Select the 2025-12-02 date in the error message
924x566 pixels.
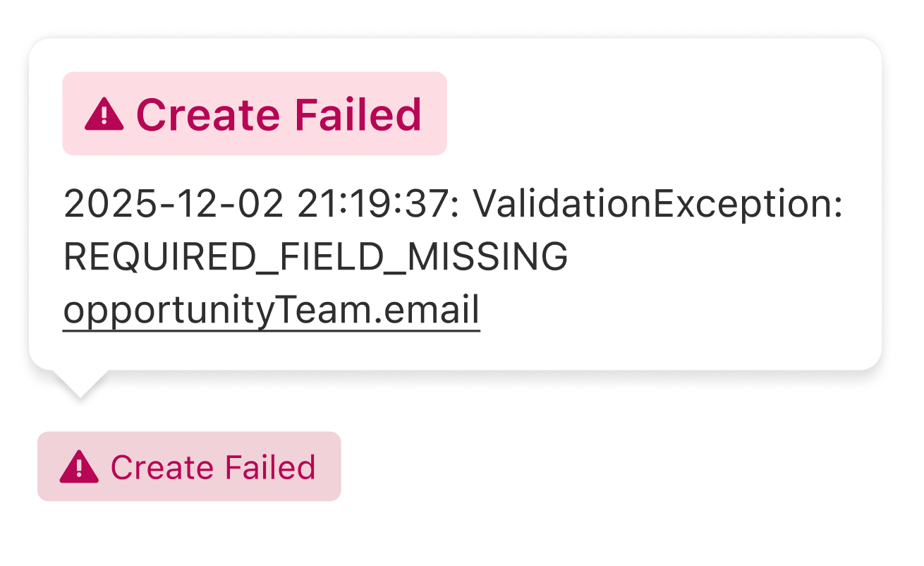pos(173,204)
